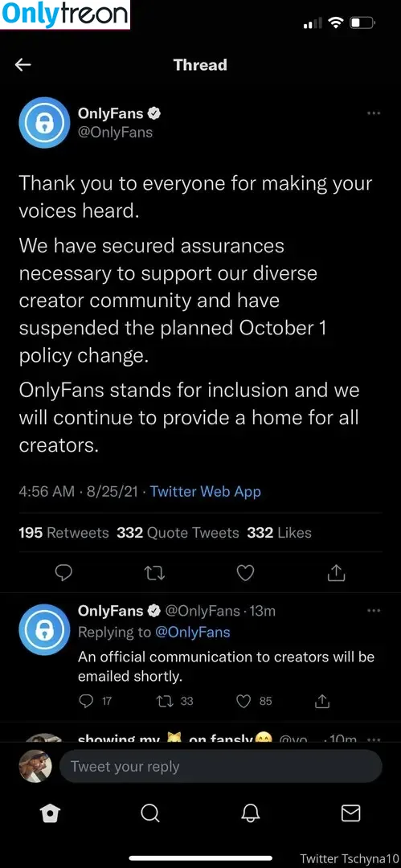Go to the Home tab
401x868 pixels.
[51, 813]
